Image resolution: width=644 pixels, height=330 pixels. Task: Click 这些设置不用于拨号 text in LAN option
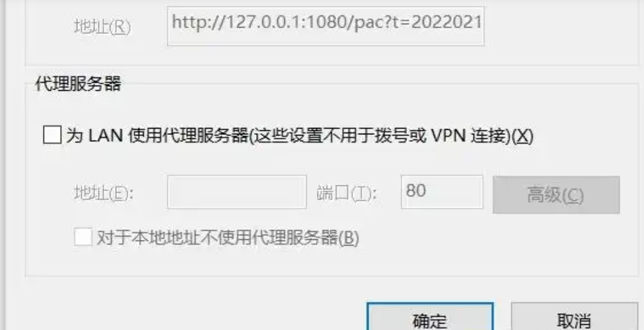click(337, 136)
